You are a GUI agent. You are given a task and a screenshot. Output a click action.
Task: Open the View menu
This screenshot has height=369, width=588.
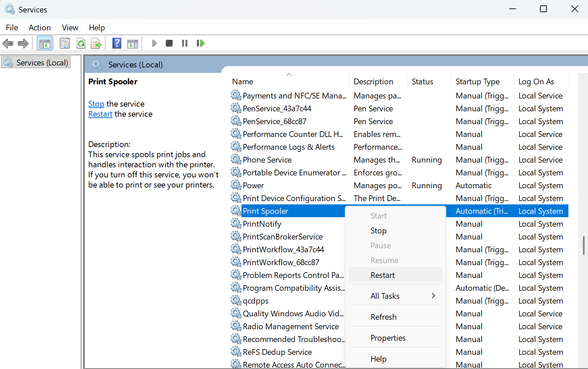pos(70,28)
